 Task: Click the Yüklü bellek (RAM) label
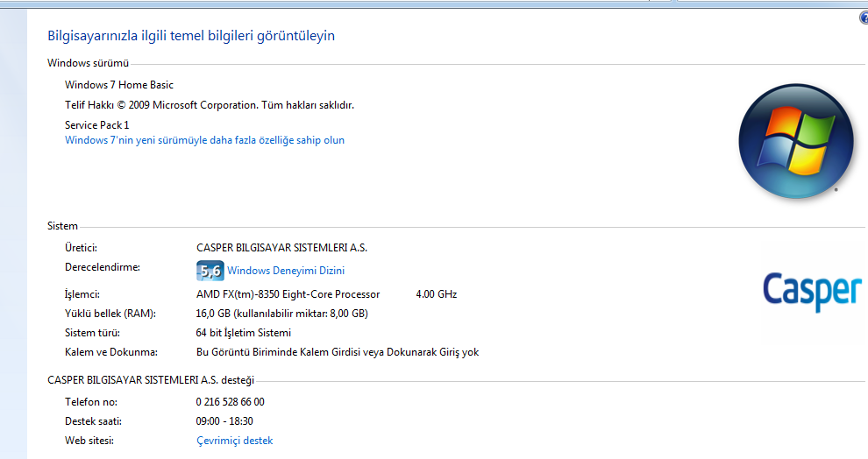(110, 314)
